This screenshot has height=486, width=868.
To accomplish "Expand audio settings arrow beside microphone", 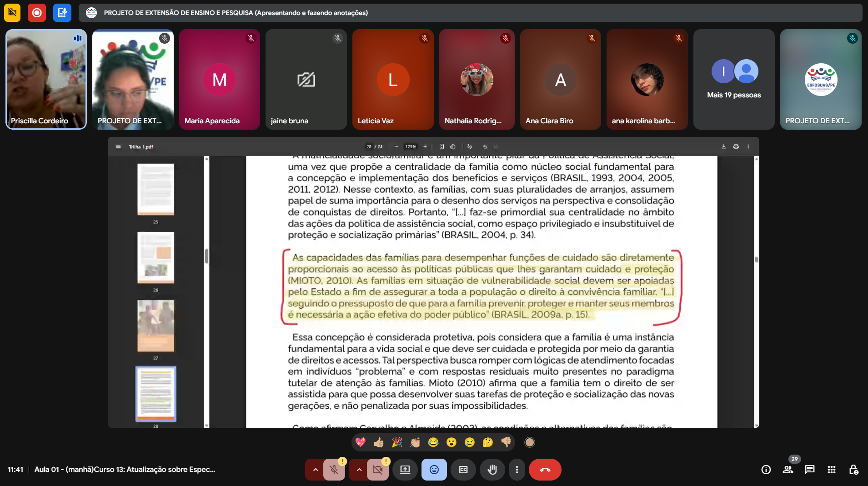I will click(x=315, y=470).
